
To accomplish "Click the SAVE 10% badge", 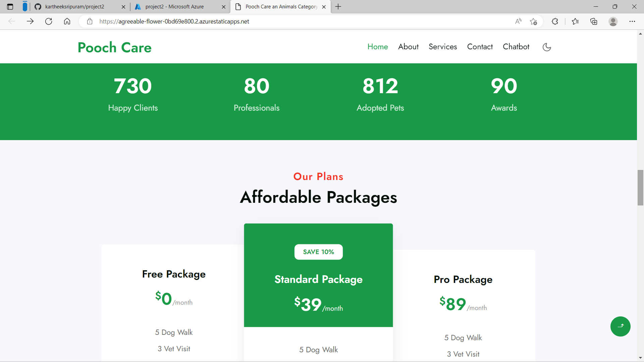I will tap(318, 252).
